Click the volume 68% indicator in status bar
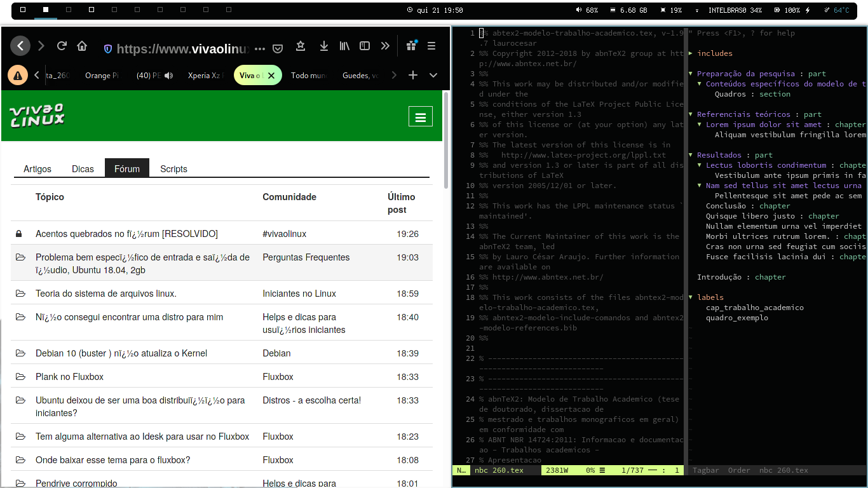868x488 pixels. pyautogui.click(x=587, y=11)
